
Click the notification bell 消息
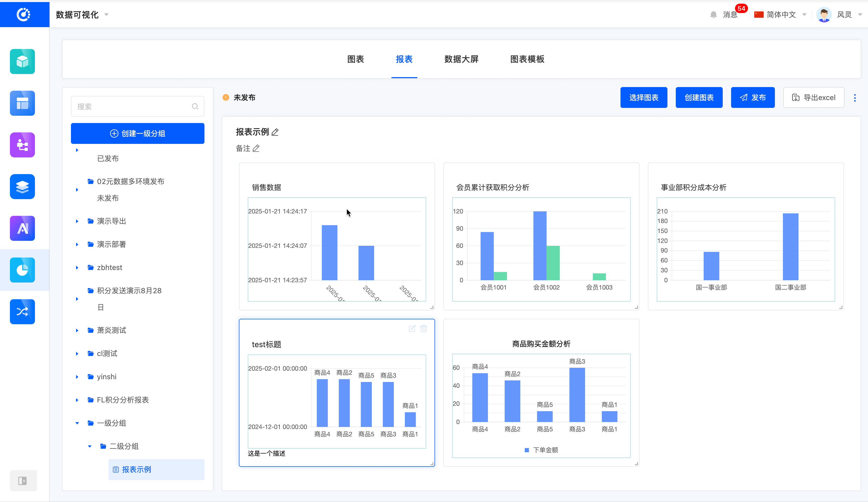click(713, 15)
